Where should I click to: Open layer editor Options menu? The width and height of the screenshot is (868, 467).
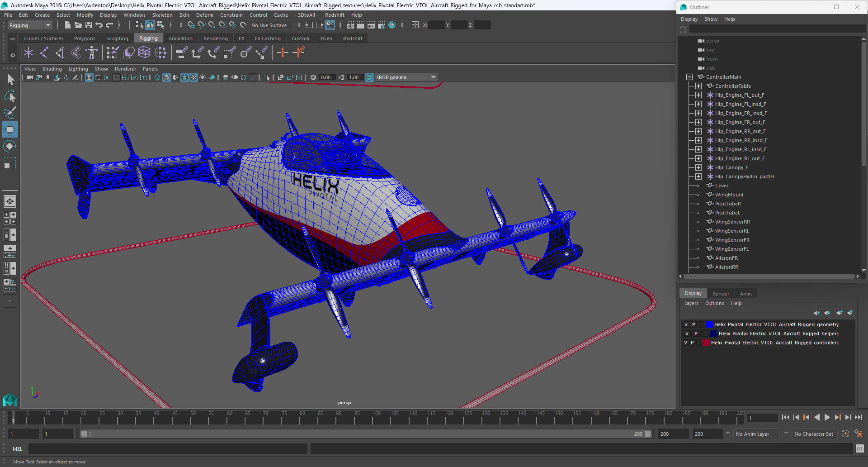[x=714, y=303]
